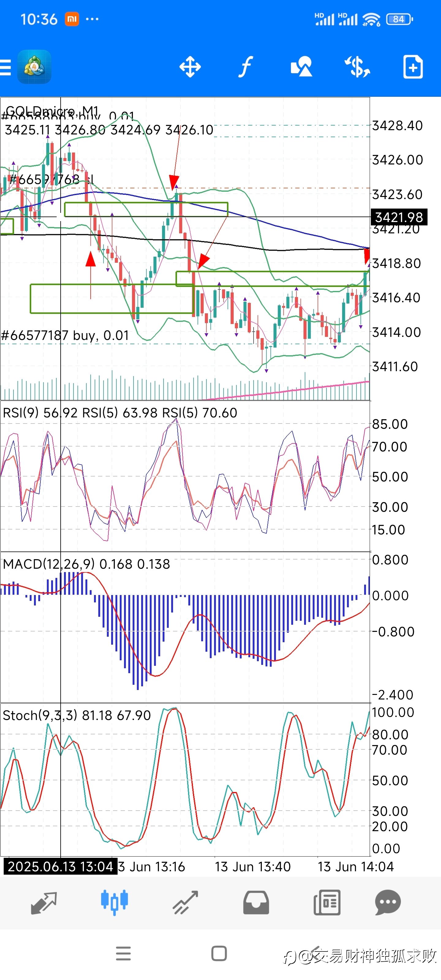Tap the 3428.40 price scale label
Viewport: 441px width, 980px height.
[x=397, y=126]
